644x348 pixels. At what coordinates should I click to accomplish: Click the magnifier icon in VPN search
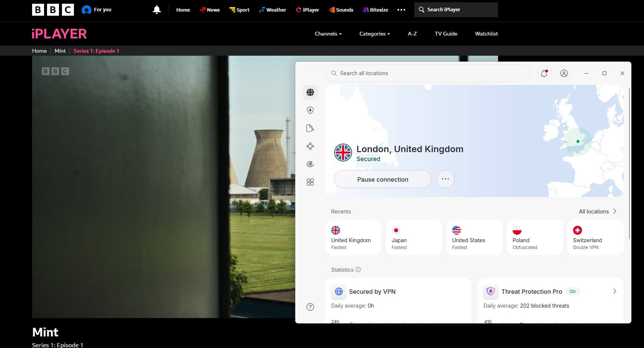(334, 73)
